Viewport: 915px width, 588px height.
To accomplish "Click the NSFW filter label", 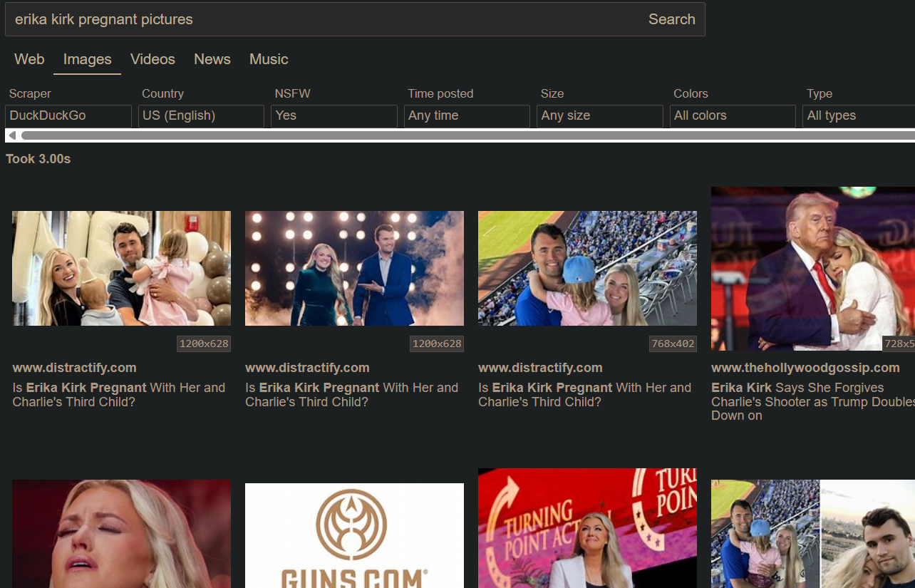I will point(292,93).
